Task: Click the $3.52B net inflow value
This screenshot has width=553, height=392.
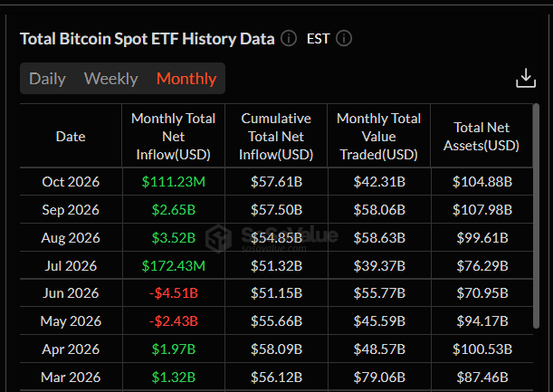Action: coord(173,237)
